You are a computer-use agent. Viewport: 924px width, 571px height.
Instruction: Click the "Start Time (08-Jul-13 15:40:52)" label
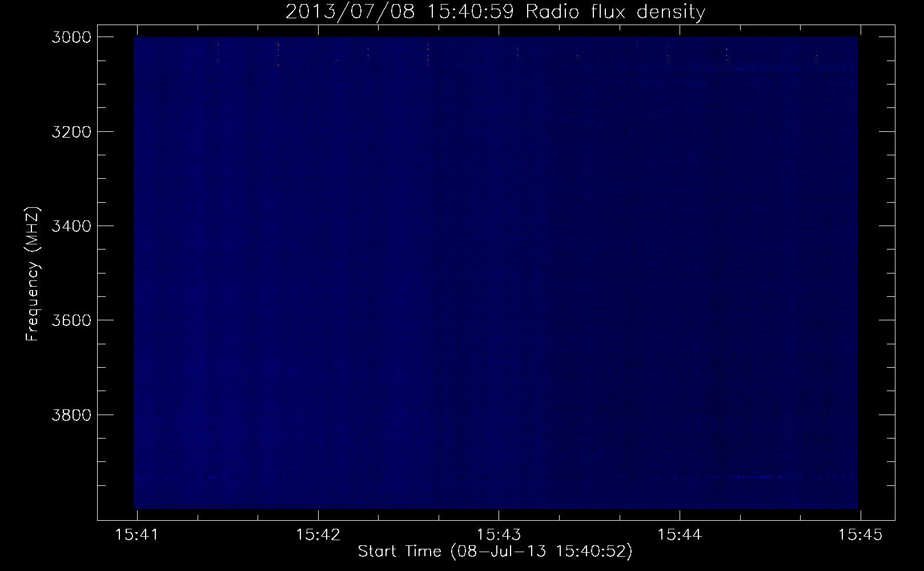click(495, 552)
